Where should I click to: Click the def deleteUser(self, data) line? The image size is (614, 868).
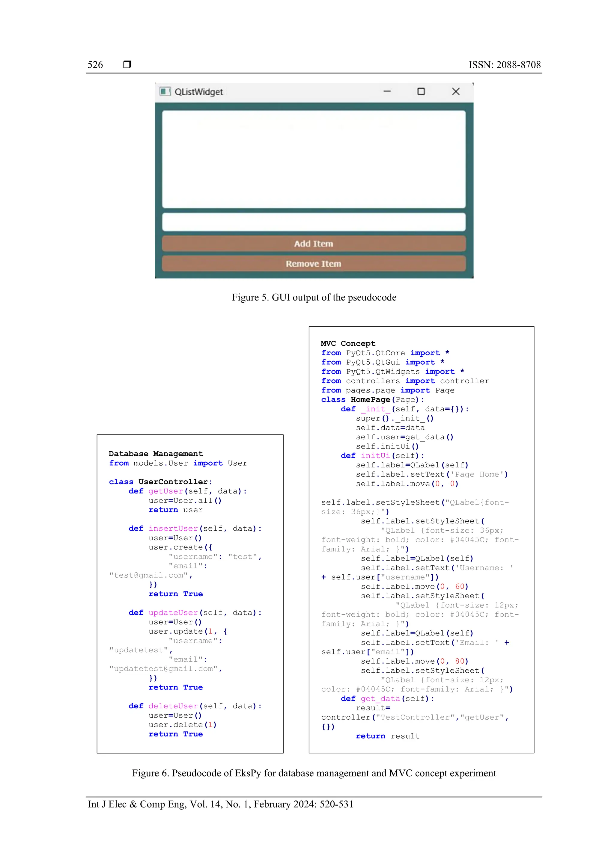[x=195, y=706]
